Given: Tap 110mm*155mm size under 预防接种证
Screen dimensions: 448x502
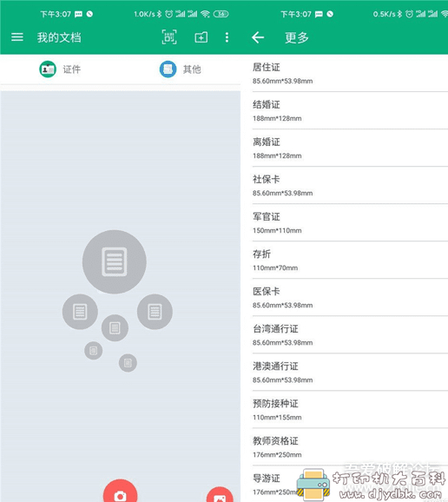Looking at the screenshot, I should tap(277, 418).
